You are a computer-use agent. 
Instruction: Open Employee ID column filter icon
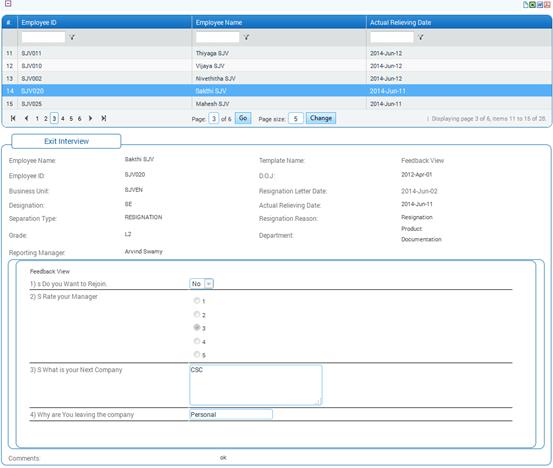pos(72,37)
